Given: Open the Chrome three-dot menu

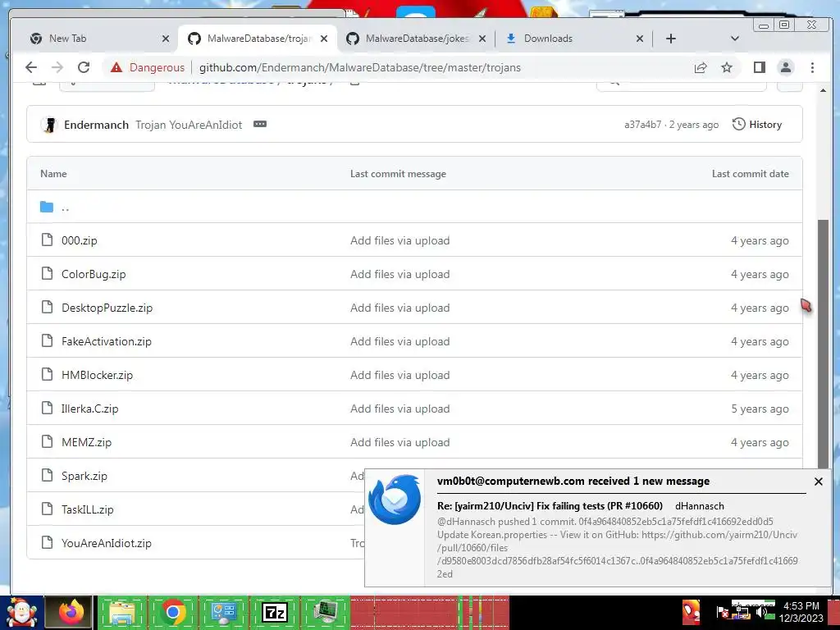Looking at the screenshot, I should pyautogui.click(x=813, y=67).
